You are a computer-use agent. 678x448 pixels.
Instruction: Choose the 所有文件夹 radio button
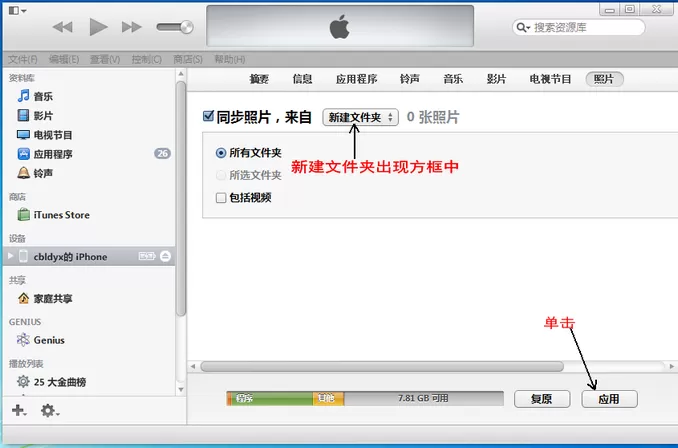pos(221,153)
